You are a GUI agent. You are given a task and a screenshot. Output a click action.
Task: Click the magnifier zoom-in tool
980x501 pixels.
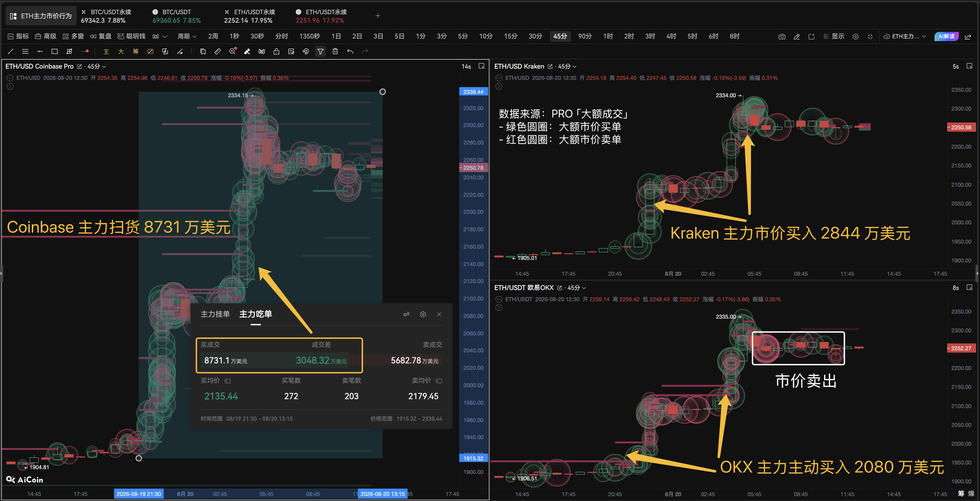pyautogui.click(x=232, y=51)
